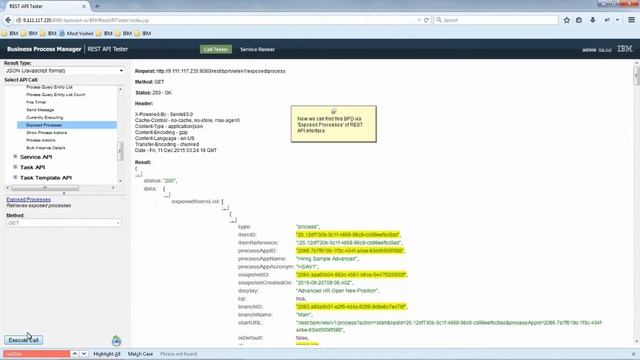This screenshot has width=640, height=360.
Task: Click the result pane vertical scrollbar
Action: tap(636, 76)
